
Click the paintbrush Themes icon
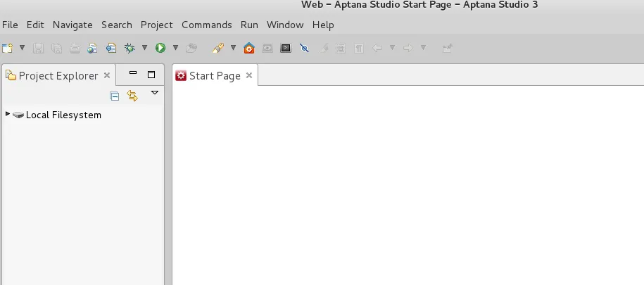[x=218, y=48]
